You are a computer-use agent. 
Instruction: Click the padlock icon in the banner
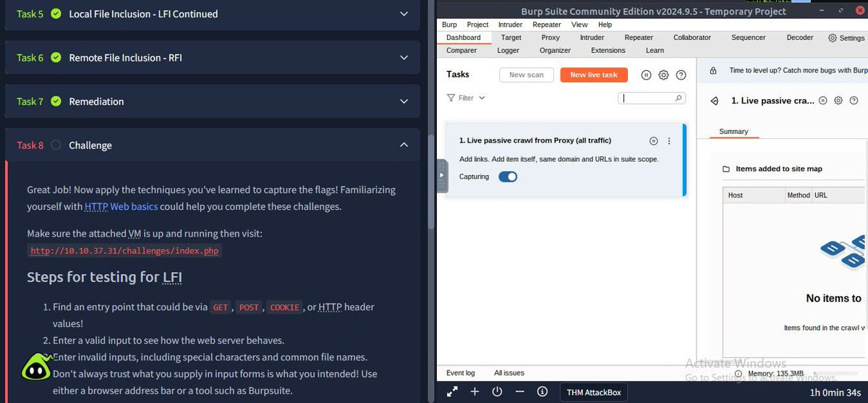(x=713, y=71)
